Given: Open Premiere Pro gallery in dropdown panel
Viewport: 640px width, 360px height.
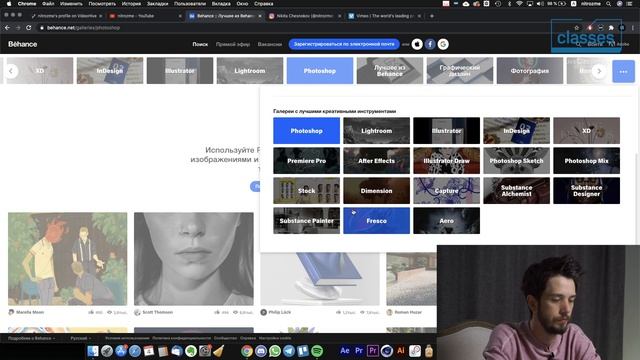Looking at the screenshot, I should click(307, 161).
